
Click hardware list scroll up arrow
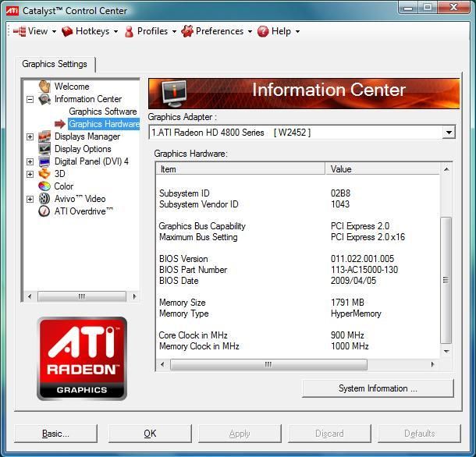coord(446,169)
